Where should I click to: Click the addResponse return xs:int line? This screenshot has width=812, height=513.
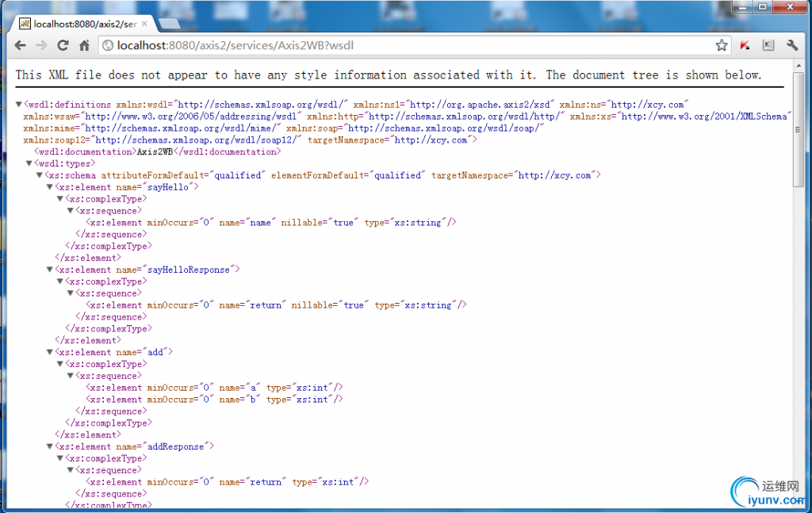(228, 482)
